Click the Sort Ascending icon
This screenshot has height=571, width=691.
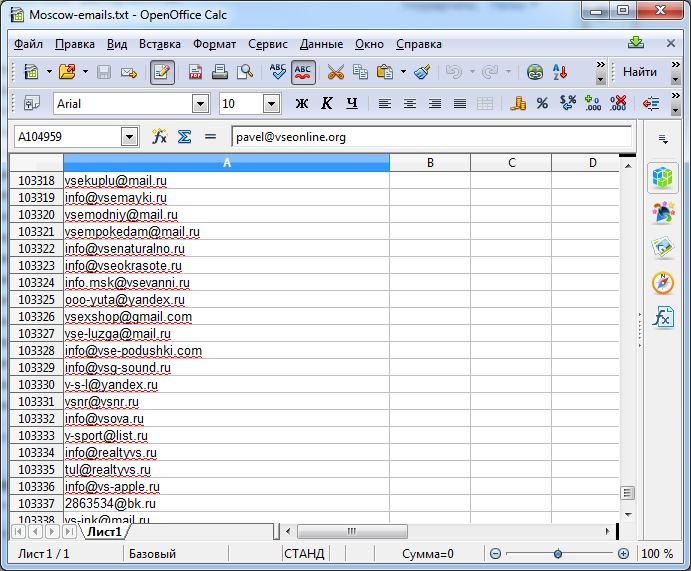click(560, 72)
